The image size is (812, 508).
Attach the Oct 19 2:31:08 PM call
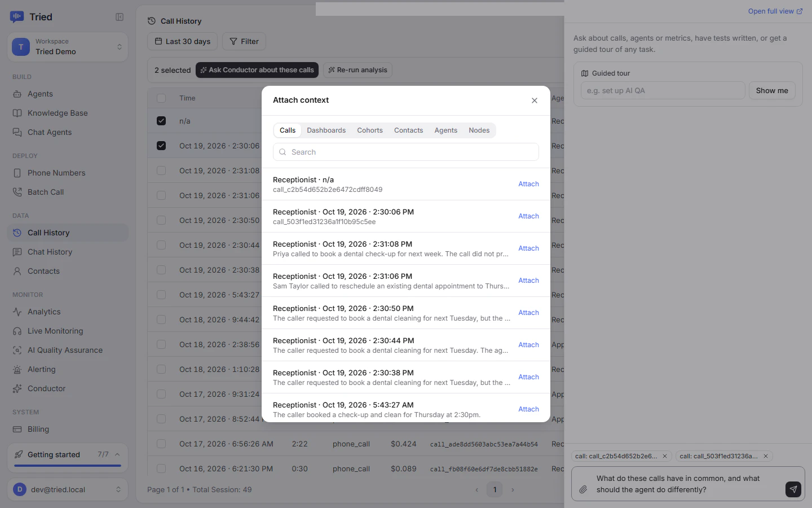pos(529,248)
